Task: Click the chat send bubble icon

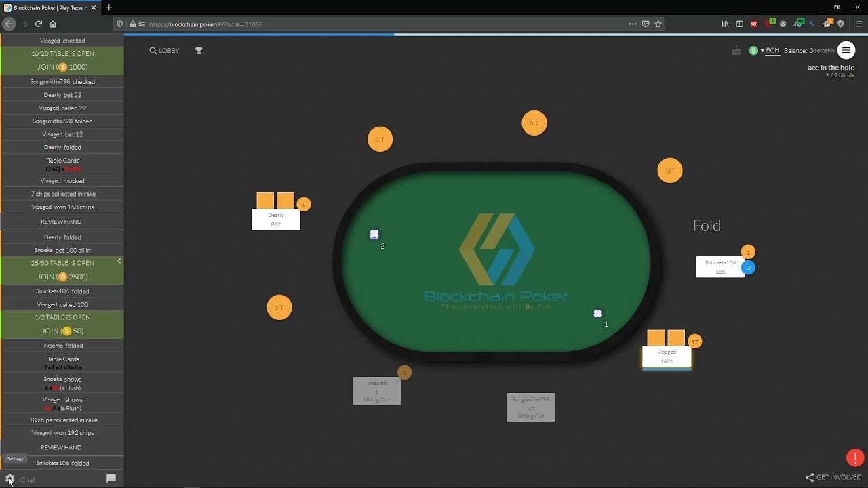Action: (x=111, y=479)
